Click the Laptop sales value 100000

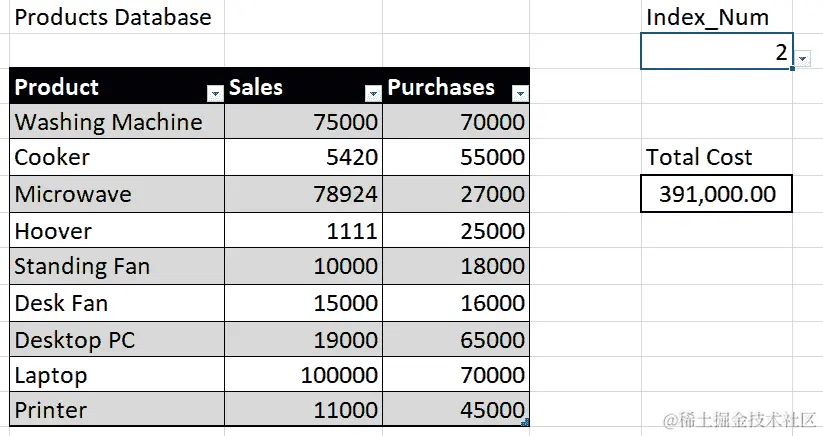pos(304,374)
